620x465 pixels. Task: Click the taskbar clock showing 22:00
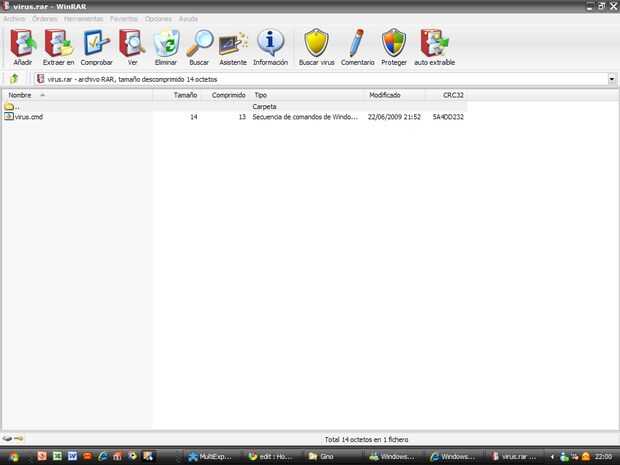[x=603, y=457]
